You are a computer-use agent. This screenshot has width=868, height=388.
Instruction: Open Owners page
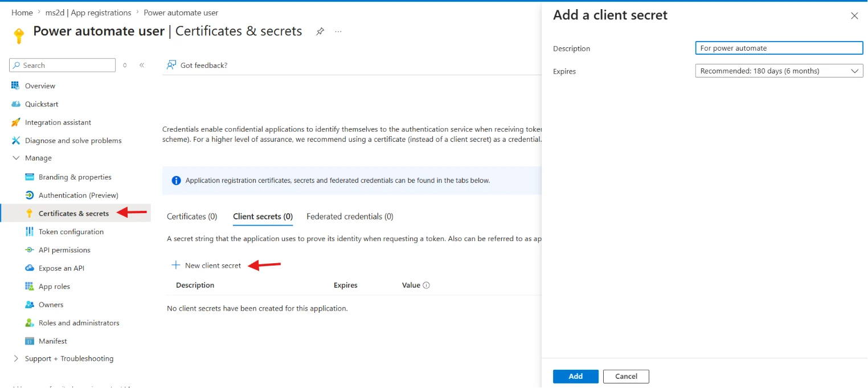coord(51,305)
